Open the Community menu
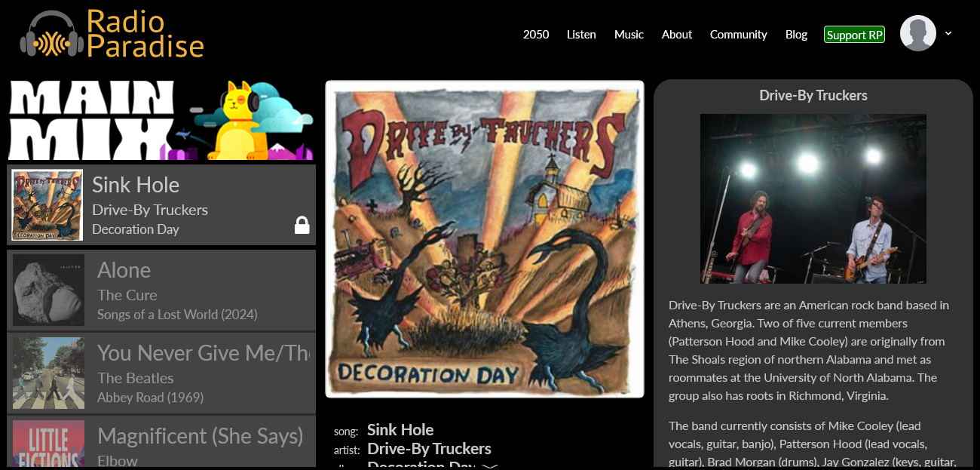 click(x=739, y=34)
